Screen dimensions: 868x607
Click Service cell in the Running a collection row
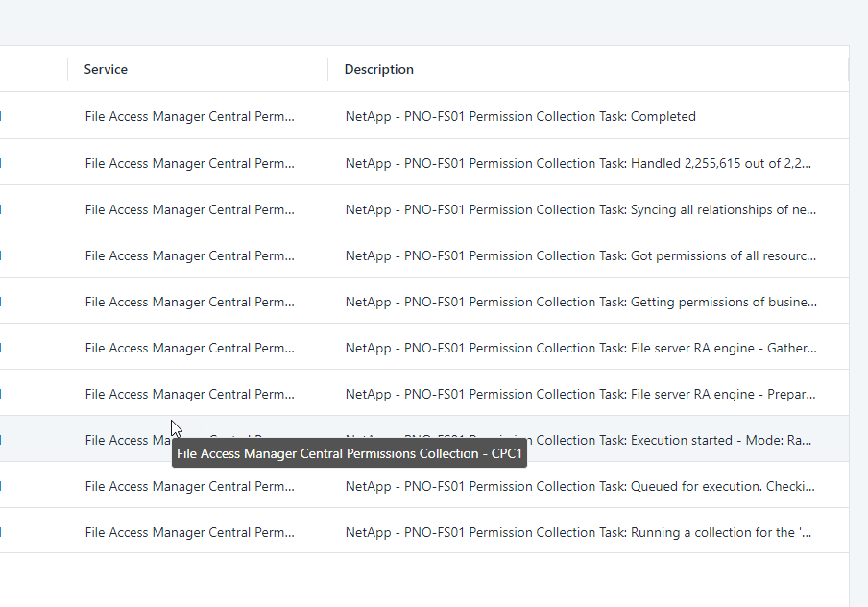(189, 532)
